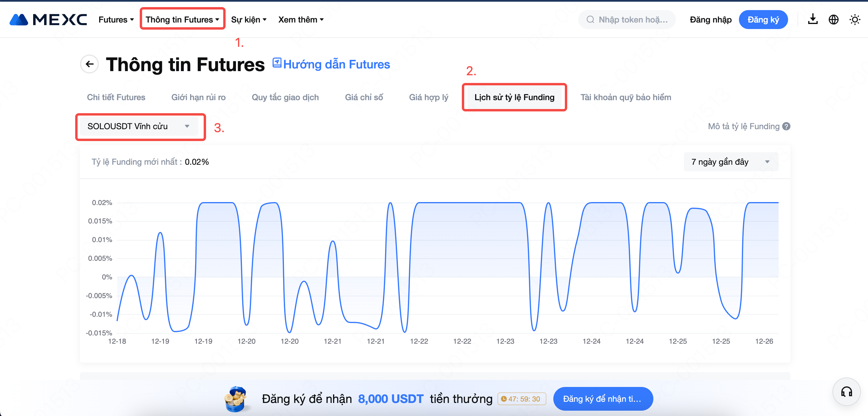868x416 pixels.
Task: Open the customer support headset icon
Action: 846,392
